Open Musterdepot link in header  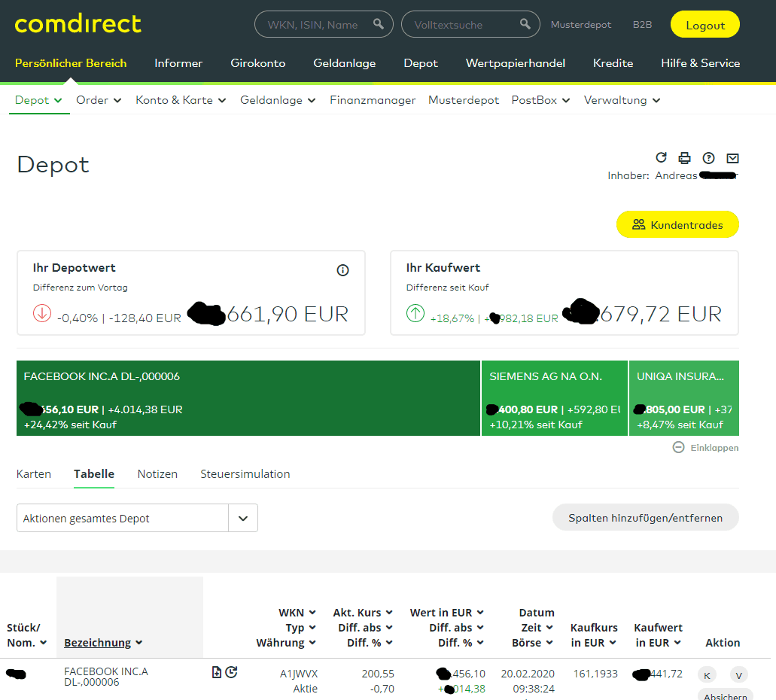pos(581,24)
